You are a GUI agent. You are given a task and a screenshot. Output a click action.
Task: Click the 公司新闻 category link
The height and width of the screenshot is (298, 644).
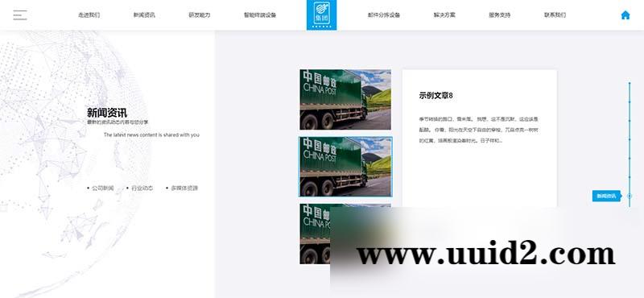(103, 188)
